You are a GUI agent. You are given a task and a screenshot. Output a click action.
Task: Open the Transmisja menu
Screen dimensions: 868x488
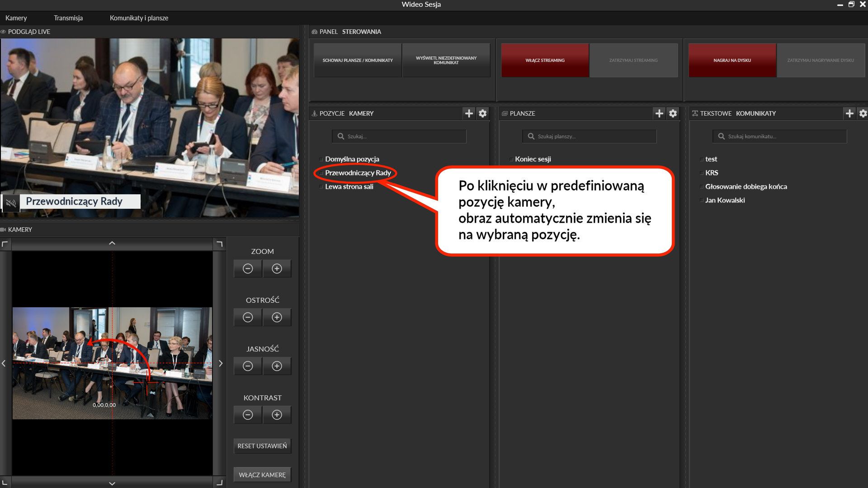(x=68, y=18)
